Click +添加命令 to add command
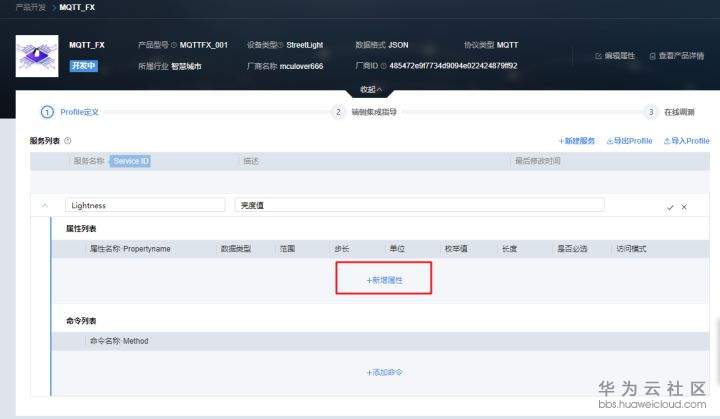 pyautogui.click(x=384, y=372)
